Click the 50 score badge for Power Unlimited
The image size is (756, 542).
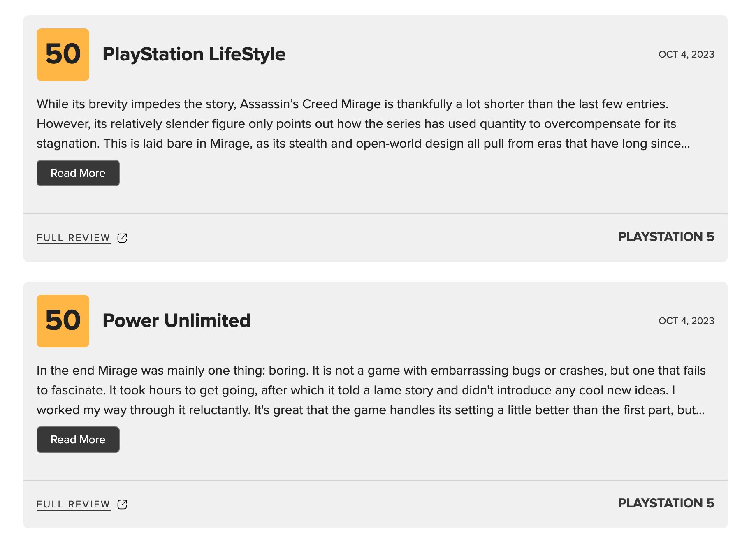click(x=63, y=321)
